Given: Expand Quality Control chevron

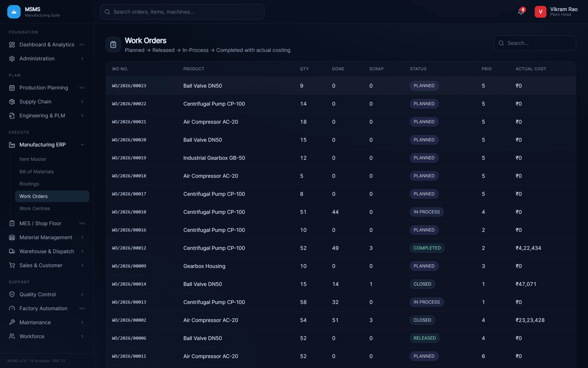Looking at the screenshot, I should 82,294.
